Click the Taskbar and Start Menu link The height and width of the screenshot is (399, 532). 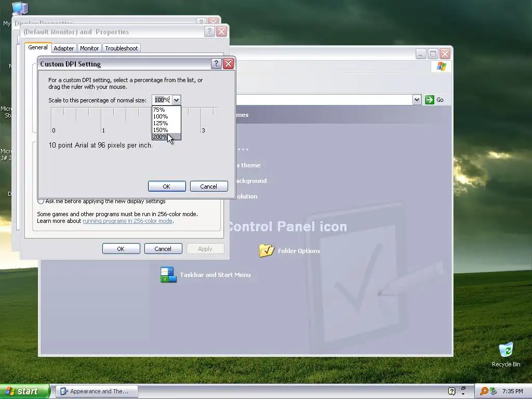point(215,275)
